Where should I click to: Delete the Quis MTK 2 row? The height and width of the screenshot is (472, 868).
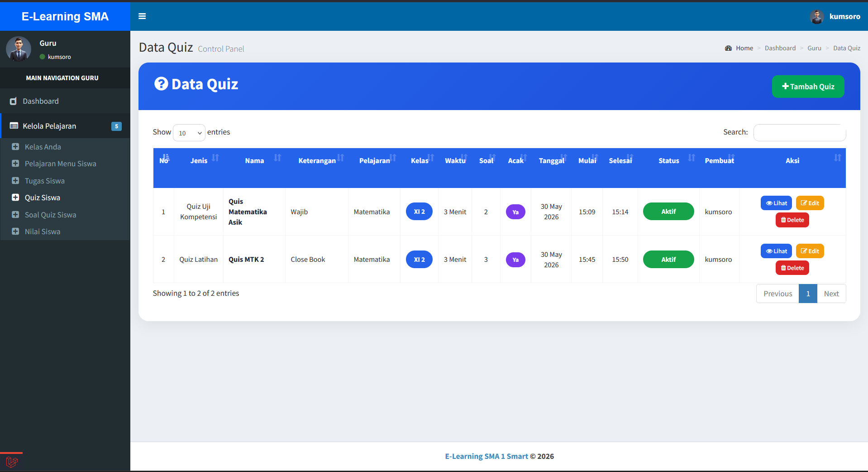click(792, 268)
